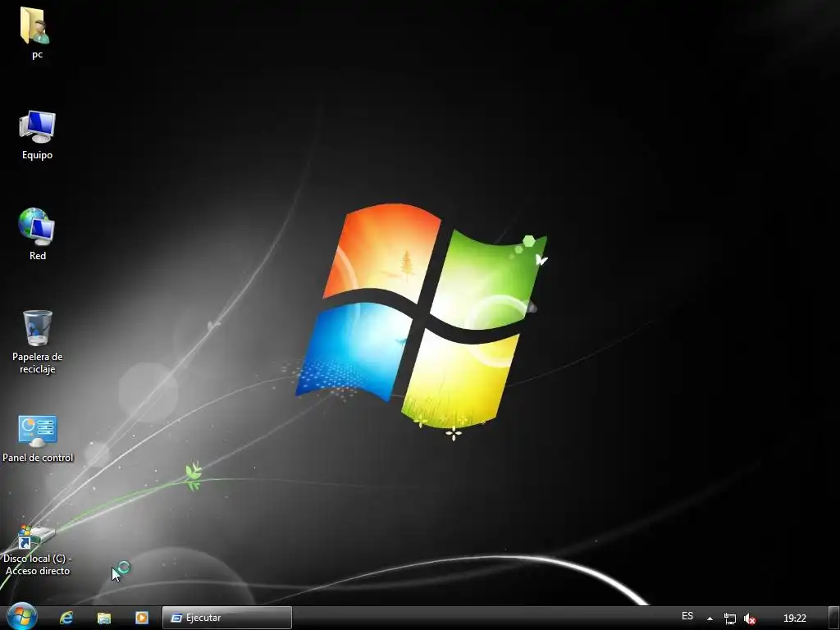Viewport: 840px width, 630px height.
Task: Click the Show desktop button
Action: (x=834, y=618)
